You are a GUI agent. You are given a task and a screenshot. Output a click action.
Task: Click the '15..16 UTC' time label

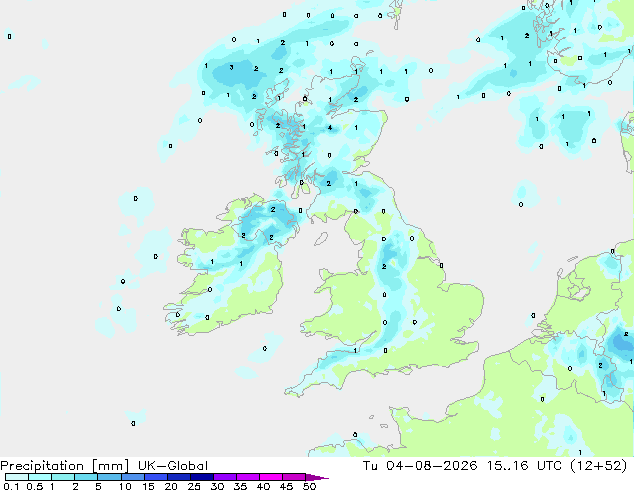[x=524, y=466]
